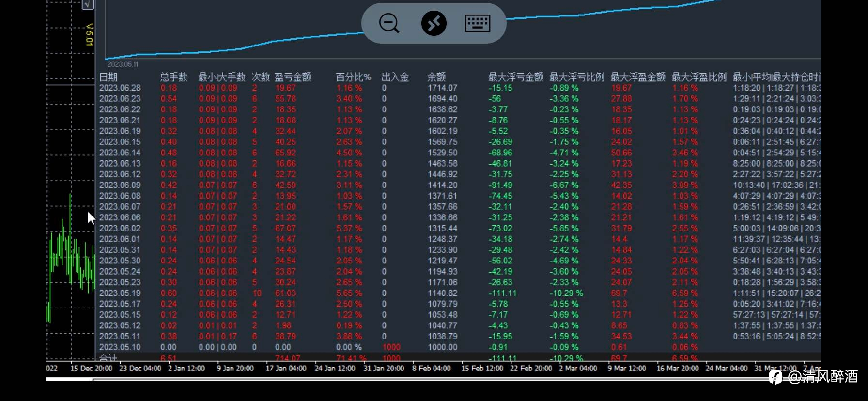This screenshot has height=401, width=868.
Task: Select the 2023.06.09 date cell
Action: (120, 185)
